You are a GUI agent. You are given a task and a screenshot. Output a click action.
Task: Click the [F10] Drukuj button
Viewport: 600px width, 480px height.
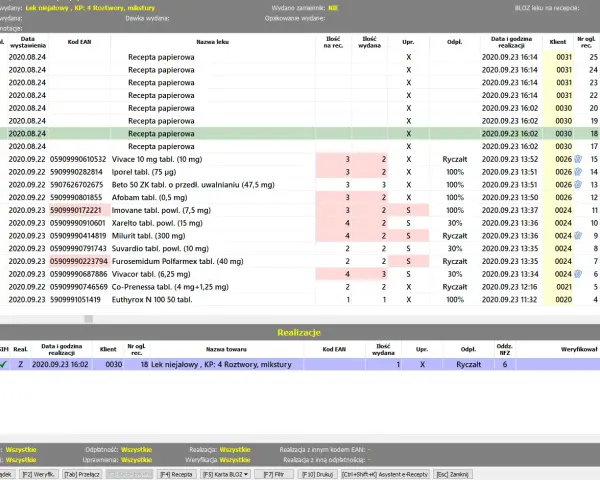(317, 474)
